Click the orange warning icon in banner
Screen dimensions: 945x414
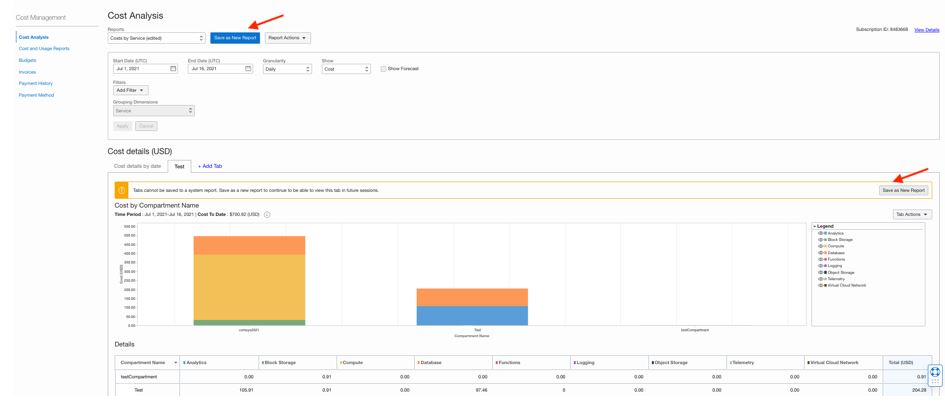tap(121, 190)
